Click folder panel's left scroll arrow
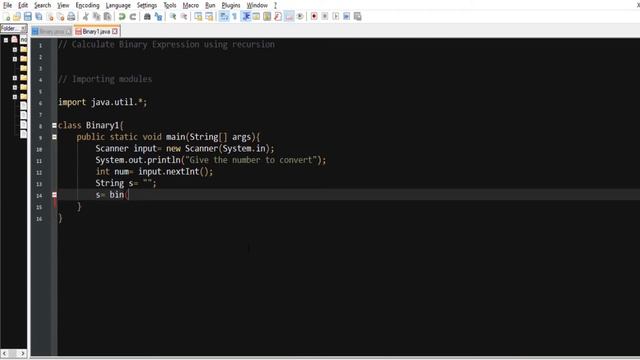This screenshot has height=360, width=640. coord(4,353)
